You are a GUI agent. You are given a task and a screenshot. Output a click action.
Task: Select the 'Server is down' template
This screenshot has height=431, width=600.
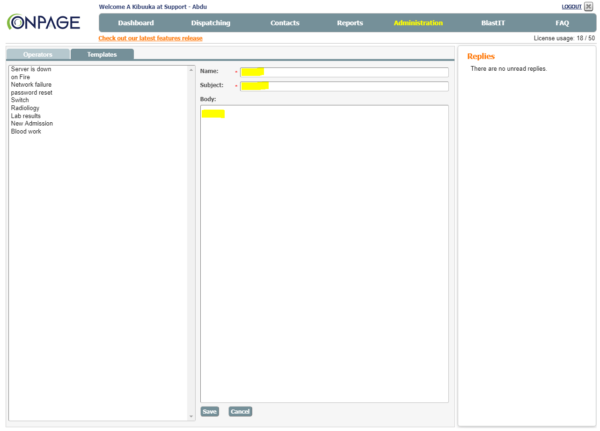(x=31, y=69)
